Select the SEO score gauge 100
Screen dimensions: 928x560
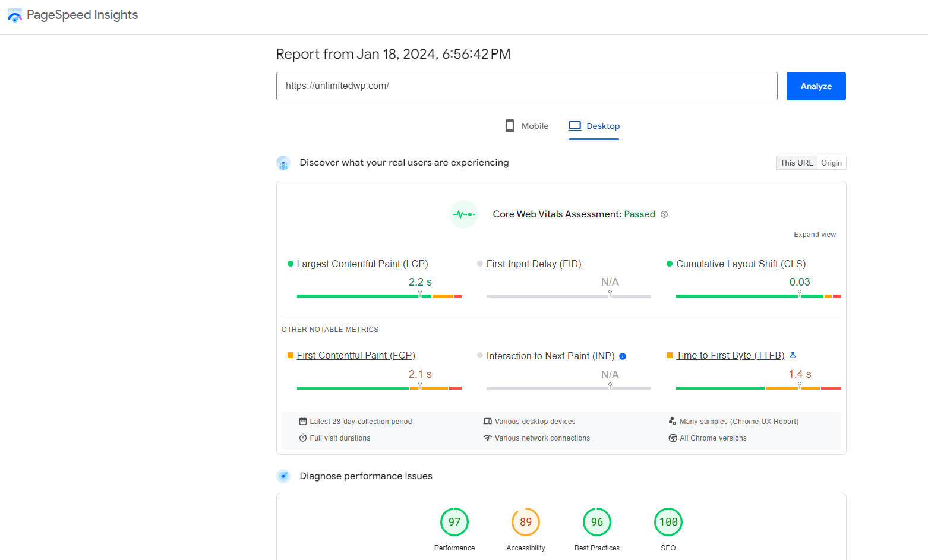click(x=668, y=522)
